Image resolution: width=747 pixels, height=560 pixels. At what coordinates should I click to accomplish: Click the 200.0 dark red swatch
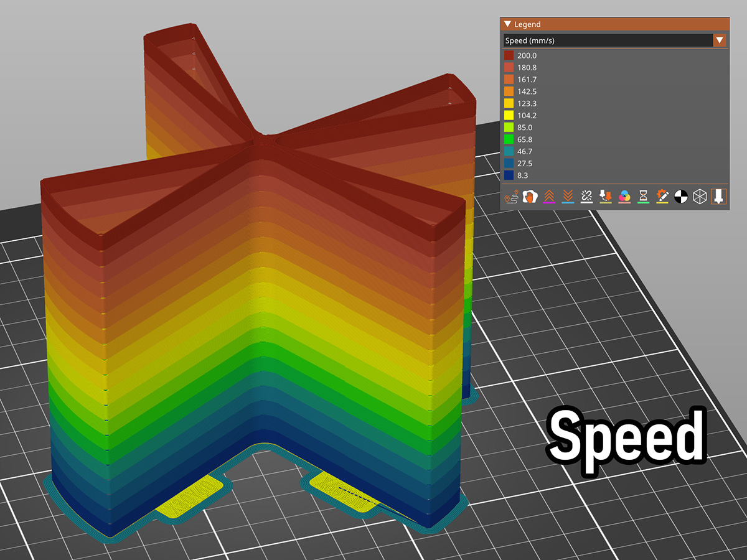point(509,55)
